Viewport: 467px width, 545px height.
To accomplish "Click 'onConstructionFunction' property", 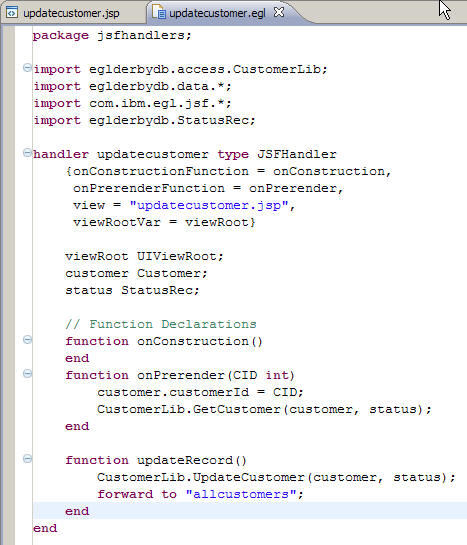I will pos(161,171).
